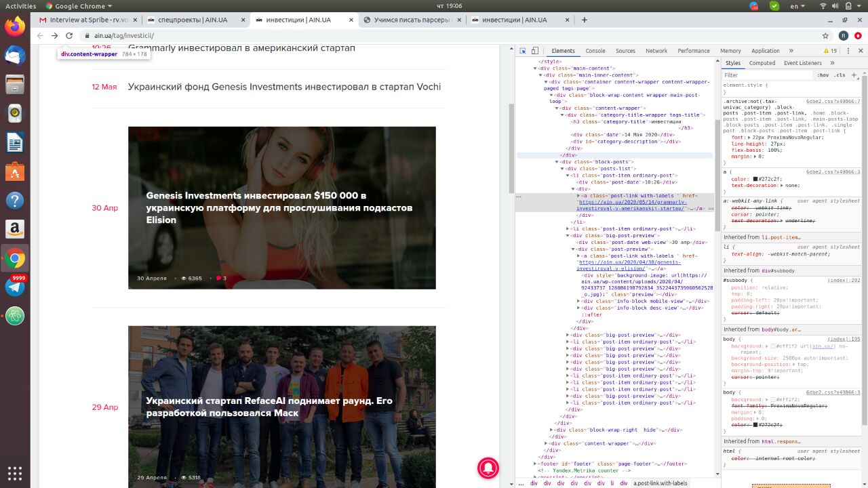Open the '(index):195' stylesheet source link
Viewport: 868px width, 488px height.
pyautogui.click(x=844, y=339)
